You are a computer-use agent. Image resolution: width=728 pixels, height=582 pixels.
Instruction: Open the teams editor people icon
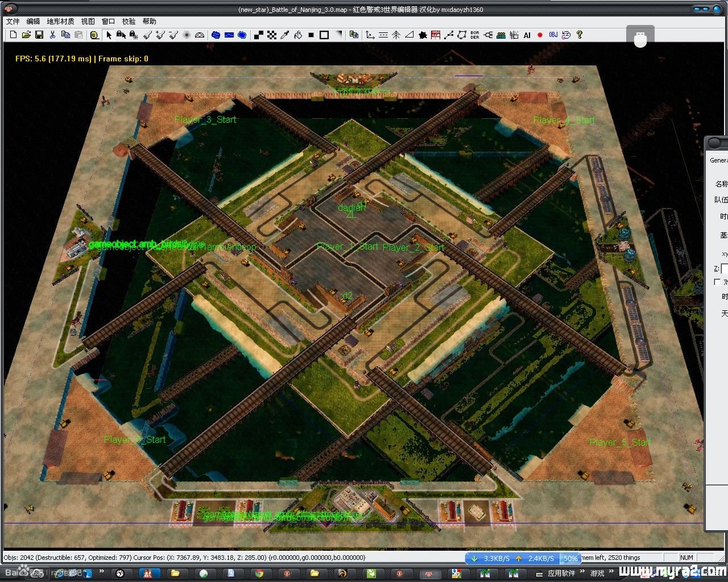(x=501, y=35)
